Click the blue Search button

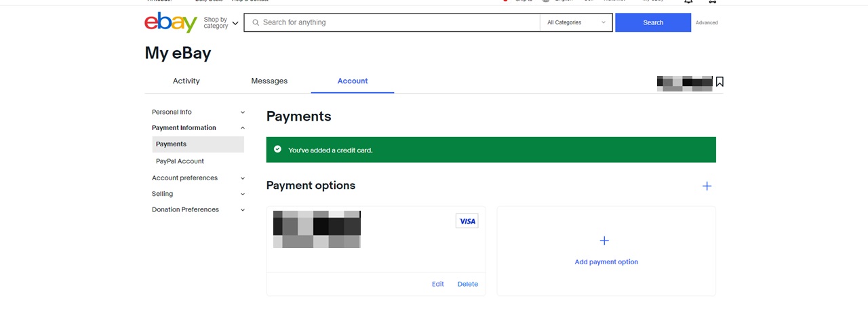click(x=653, y=22)
